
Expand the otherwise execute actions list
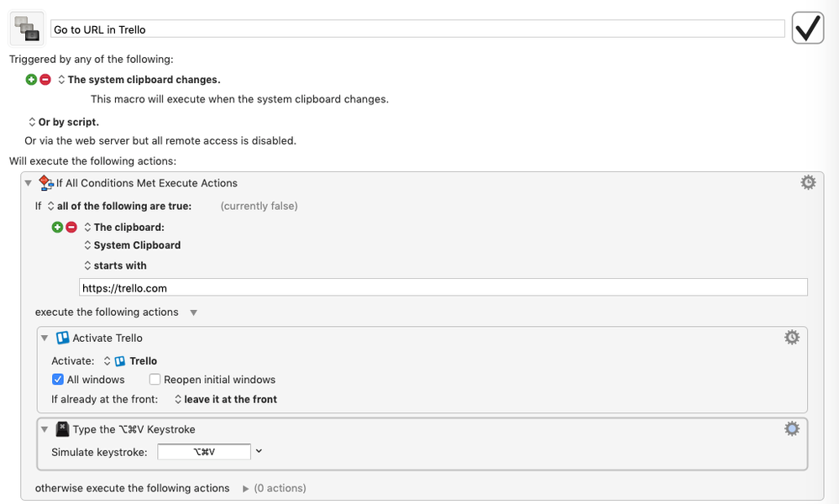click(245, 489)
